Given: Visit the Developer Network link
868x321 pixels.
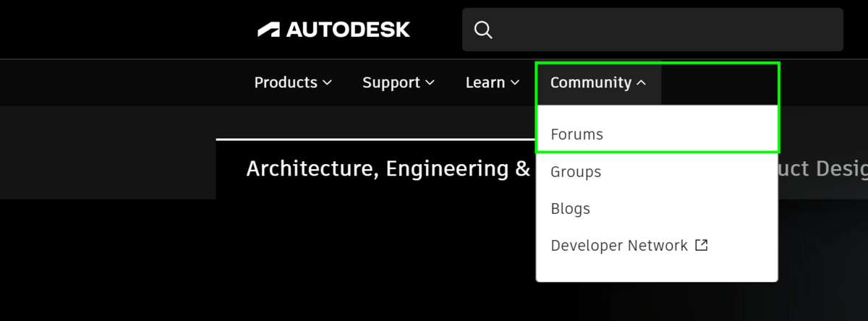Looking at the screenshot, I should click(619, 246).
